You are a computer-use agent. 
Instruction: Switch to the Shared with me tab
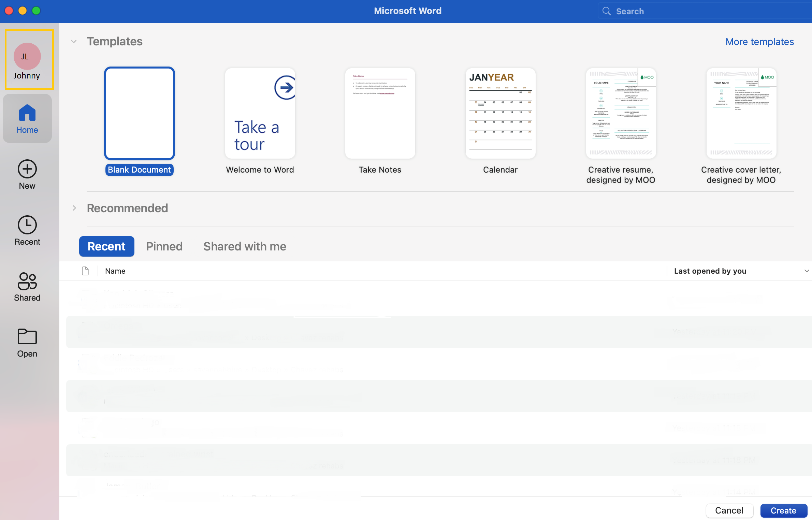(x=245, y=246)
